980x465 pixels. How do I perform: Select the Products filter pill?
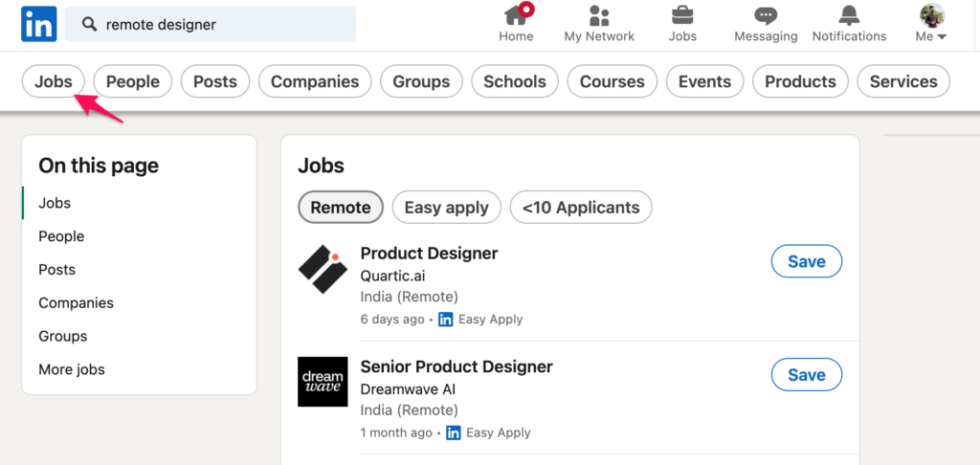[801, 81]
